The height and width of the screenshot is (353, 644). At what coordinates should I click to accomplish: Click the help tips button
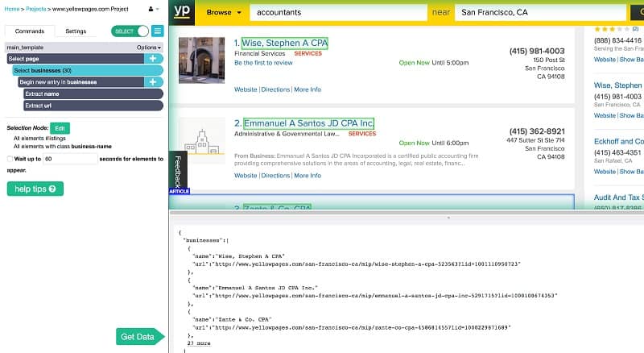(35, 189)
